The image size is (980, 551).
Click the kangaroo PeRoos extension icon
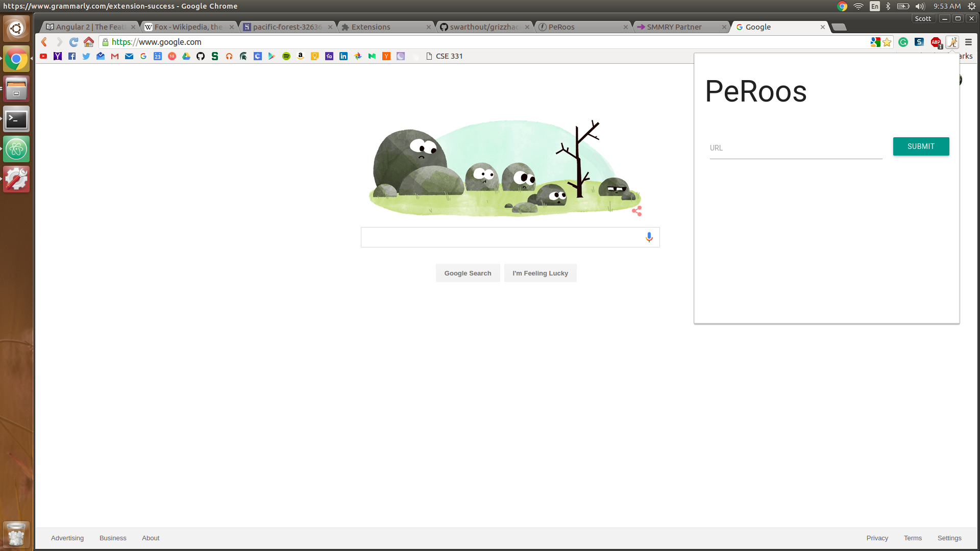pos(952,42)
